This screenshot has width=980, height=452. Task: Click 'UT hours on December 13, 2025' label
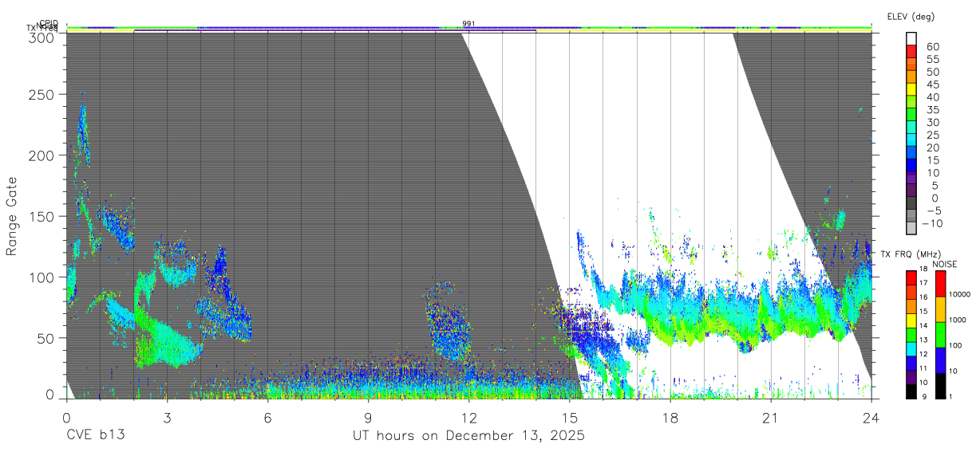469,436
